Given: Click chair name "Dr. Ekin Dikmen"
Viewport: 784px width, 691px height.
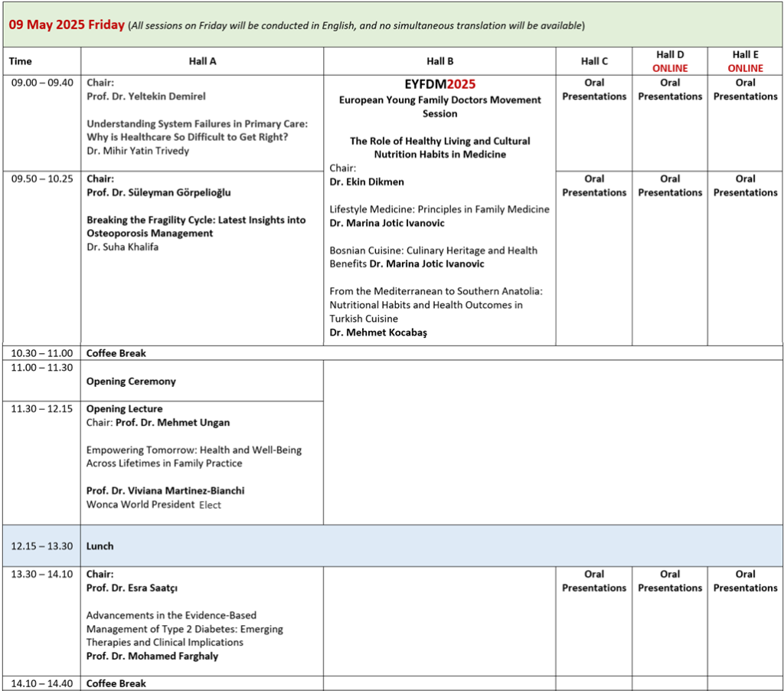Looking at the screenshot, I should 367,182.
